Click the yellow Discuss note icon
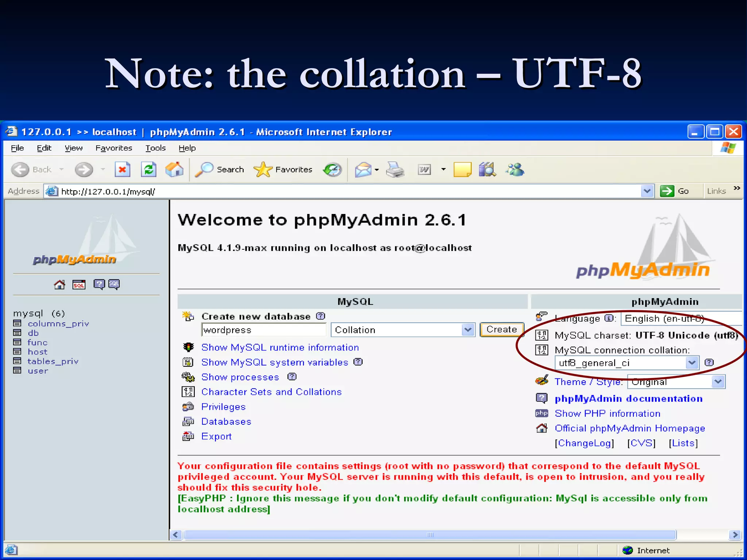 (462, 170)
